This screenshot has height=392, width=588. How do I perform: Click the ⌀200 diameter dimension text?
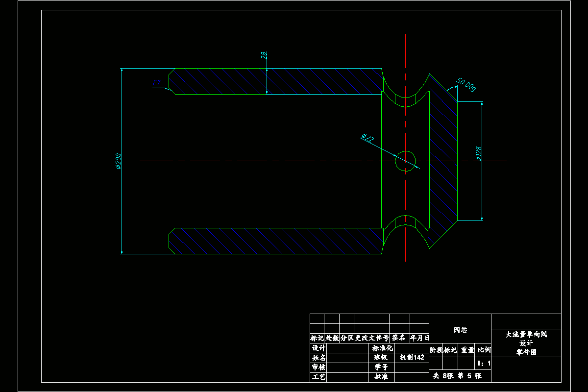(119, 161)
